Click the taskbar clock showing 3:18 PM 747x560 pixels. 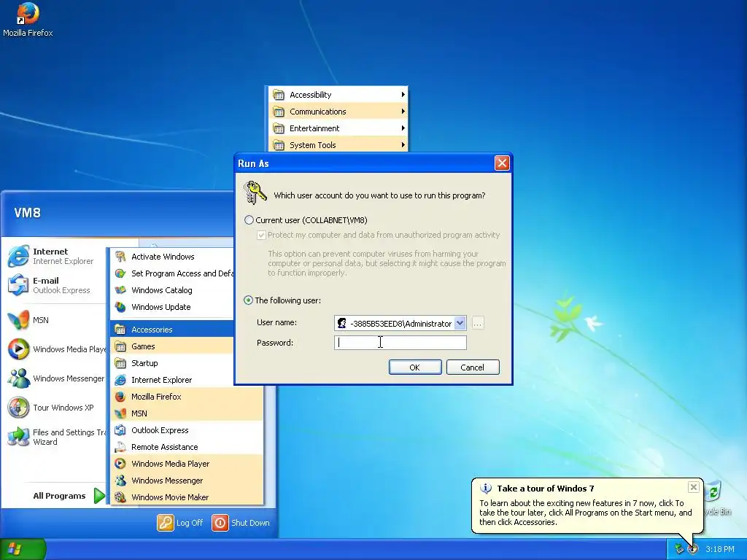tap(719, 549)
